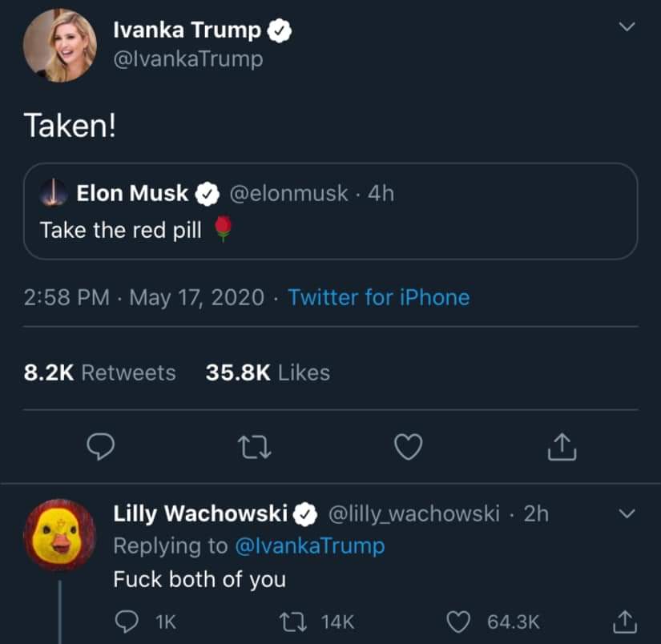
Task: Click Elon Musk's small avatar icon
Action: 54,193
